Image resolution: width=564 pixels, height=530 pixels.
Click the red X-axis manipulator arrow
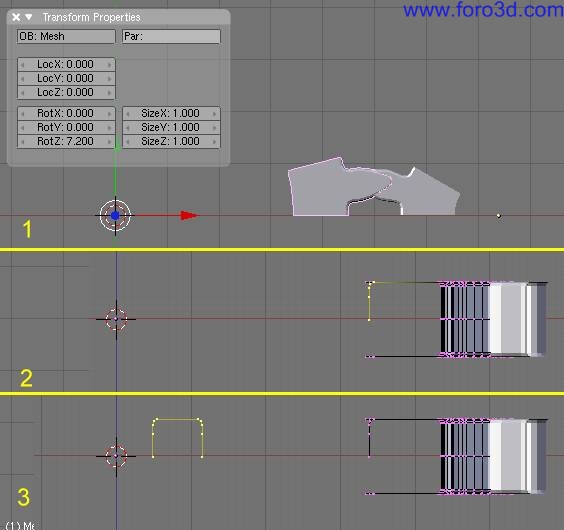(189, 216)
